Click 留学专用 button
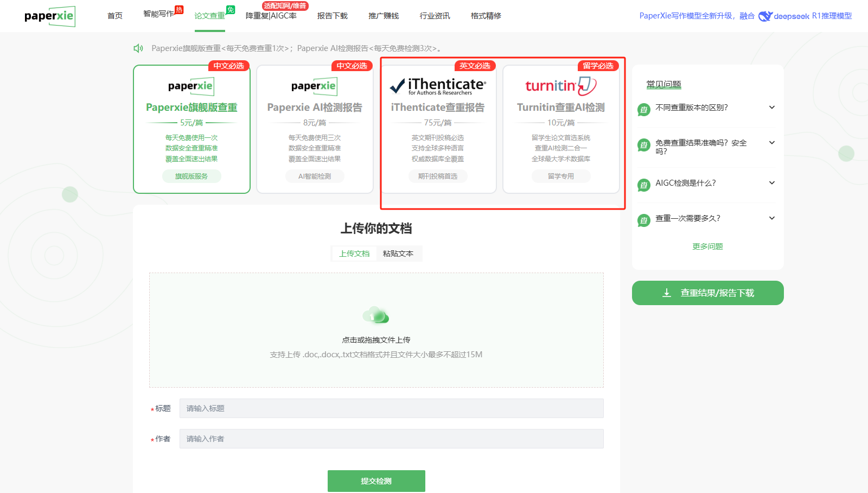The image size is (868, 493). tap(561, 176)
